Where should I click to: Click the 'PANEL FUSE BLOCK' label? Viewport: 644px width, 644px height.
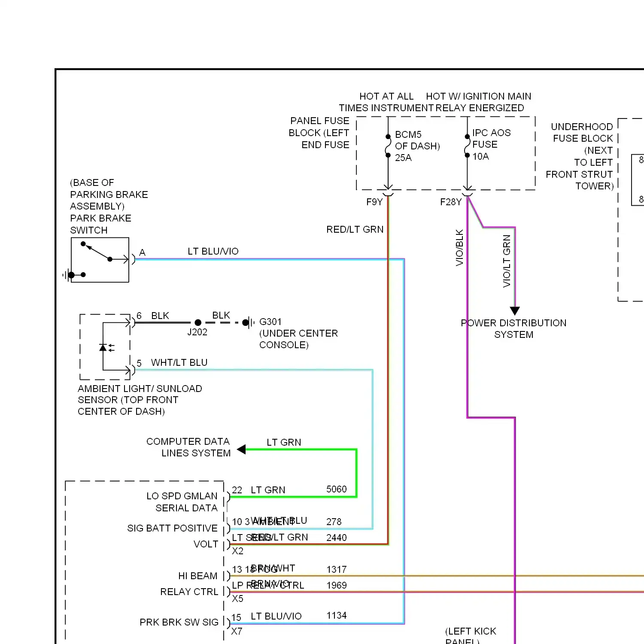click(x=319, y=127)
